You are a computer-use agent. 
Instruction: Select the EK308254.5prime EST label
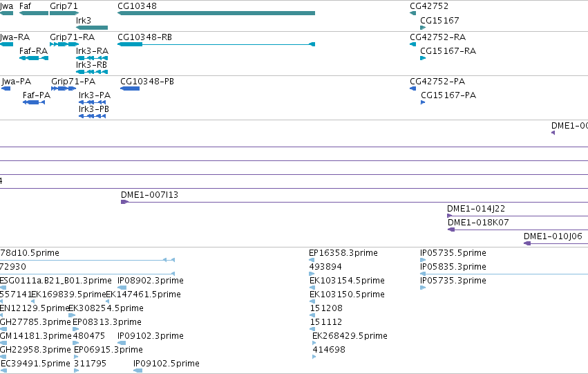106,308
